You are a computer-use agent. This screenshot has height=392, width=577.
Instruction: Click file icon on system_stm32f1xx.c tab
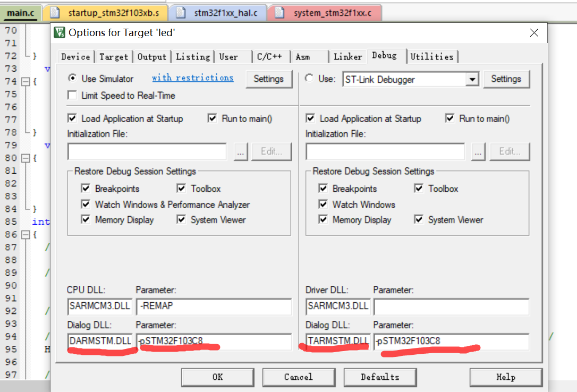(279, 13)
